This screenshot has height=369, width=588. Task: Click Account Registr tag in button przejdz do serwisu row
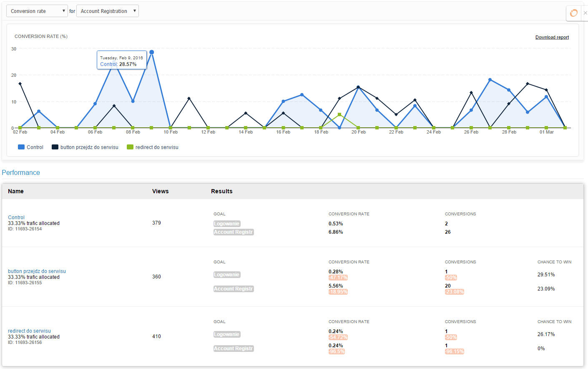click(x=234, y=289)
